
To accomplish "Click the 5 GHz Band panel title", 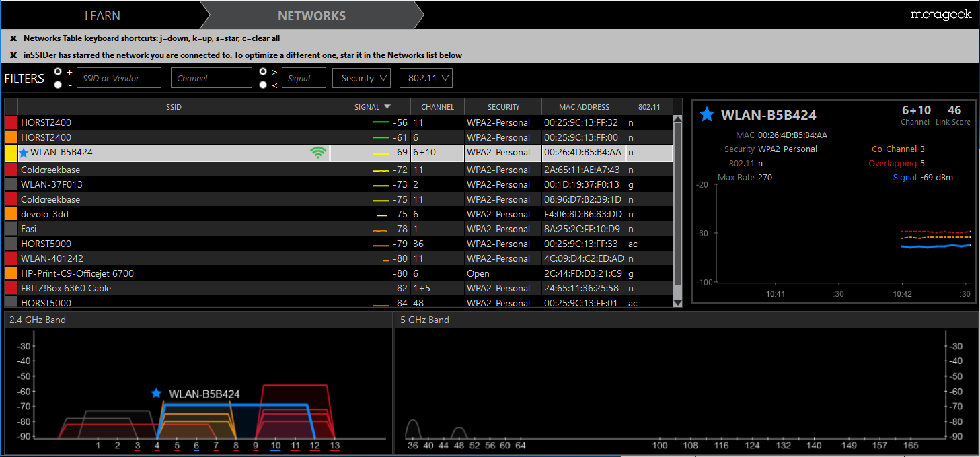I will (424, 320).
